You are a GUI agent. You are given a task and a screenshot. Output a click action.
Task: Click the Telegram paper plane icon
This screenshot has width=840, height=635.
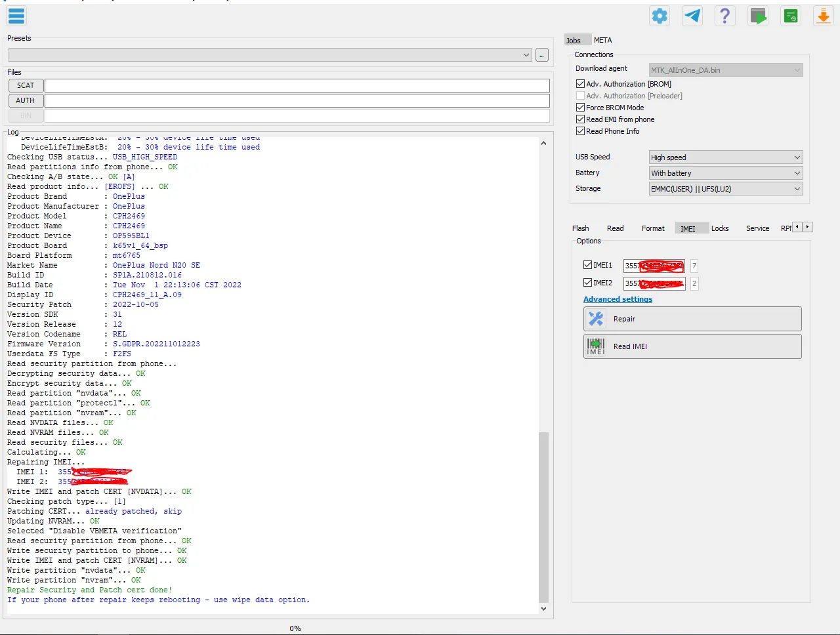tap(692, 16)
